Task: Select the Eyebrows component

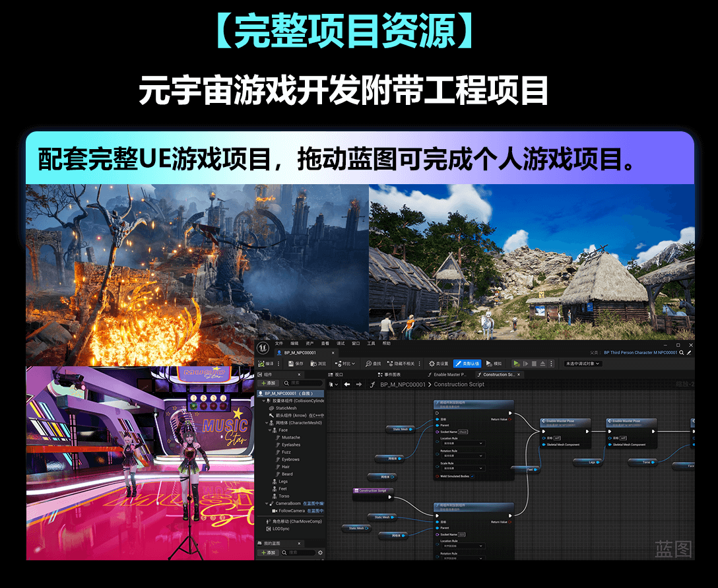Action: pyautogui.click(x=288, y=459)
